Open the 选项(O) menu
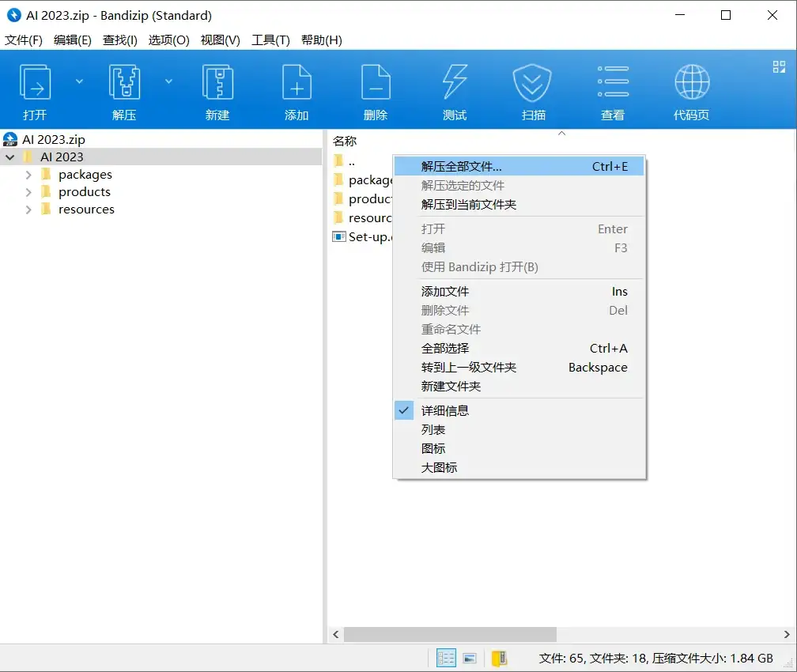 (x=168, y=40)
